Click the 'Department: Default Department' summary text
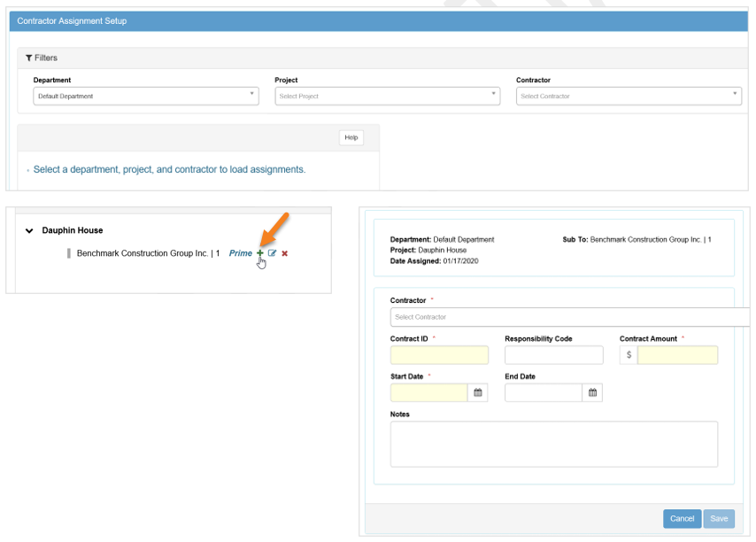The image size is (756, 542). [x=442, y=240]
